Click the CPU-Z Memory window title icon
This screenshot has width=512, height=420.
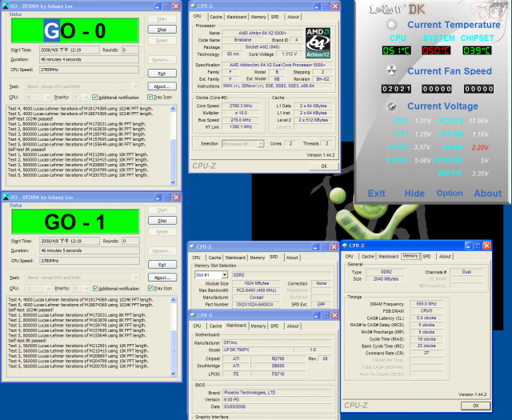345,246
